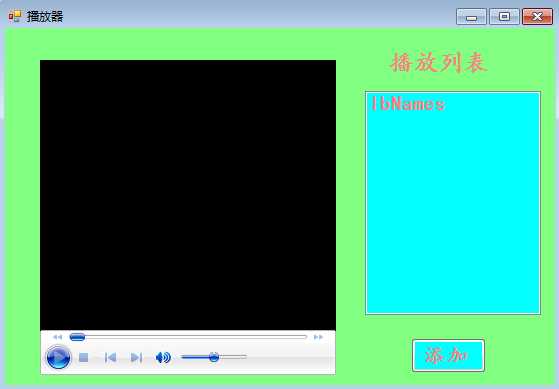559x389 pixels.
Task: Click the rewind double-arrow icon
Action: (x=57, y=337)
